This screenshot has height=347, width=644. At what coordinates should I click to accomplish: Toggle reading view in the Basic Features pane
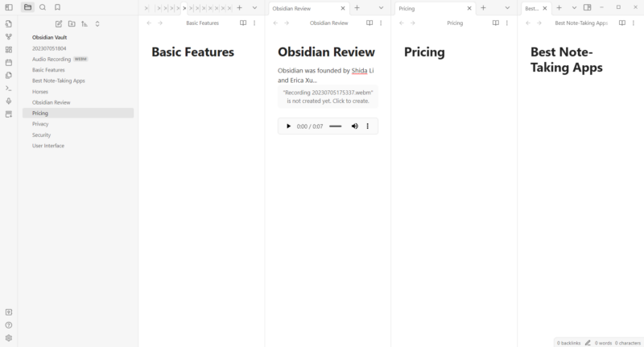coord(243,23)
